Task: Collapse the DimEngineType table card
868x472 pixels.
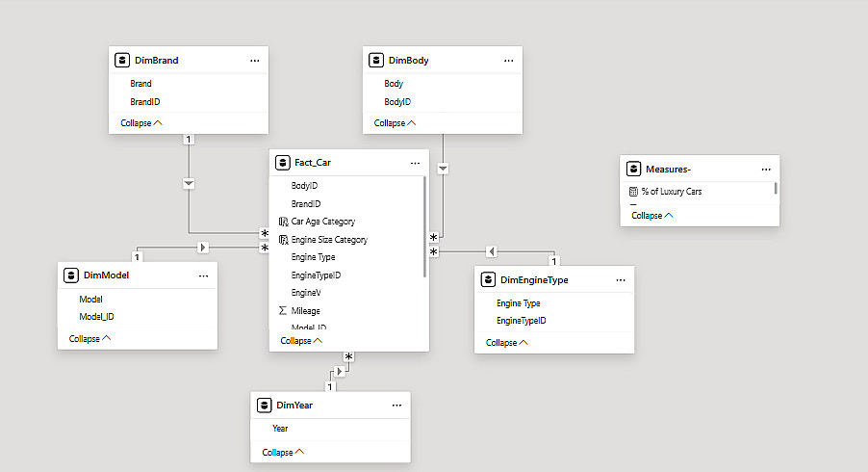Action: pos(506,342)
